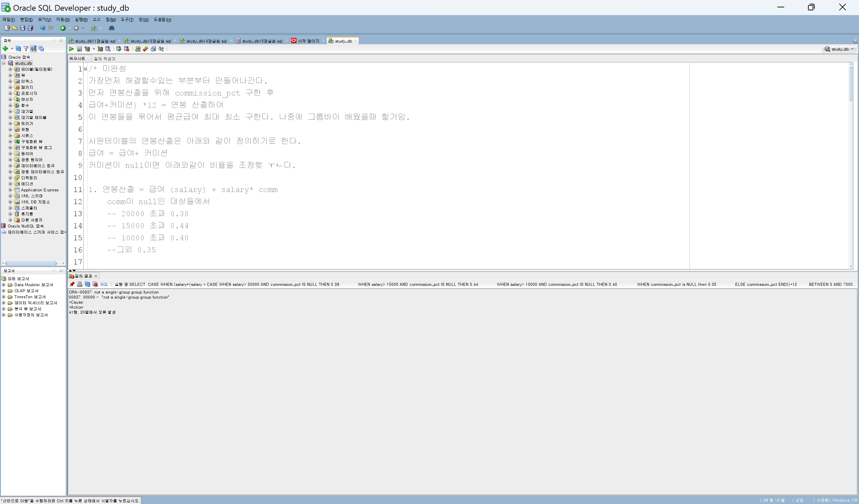Expand the 테이블(필터링됨) tree node
Screen dimensions: 859x504
coord(10,69)
